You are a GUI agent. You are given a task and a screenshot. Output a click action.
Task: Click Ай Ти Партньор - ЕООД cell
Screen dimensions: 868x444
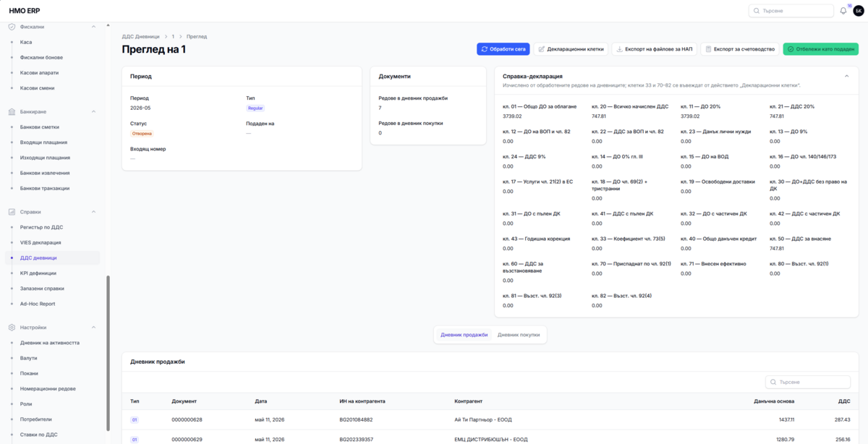[484, 419]
